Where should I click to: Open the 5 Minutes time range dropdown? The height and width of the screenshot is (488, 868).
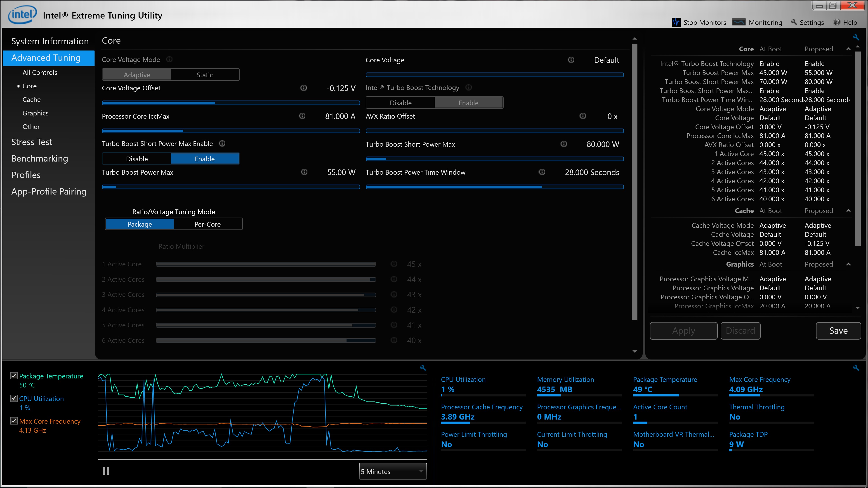coord(393,471)
